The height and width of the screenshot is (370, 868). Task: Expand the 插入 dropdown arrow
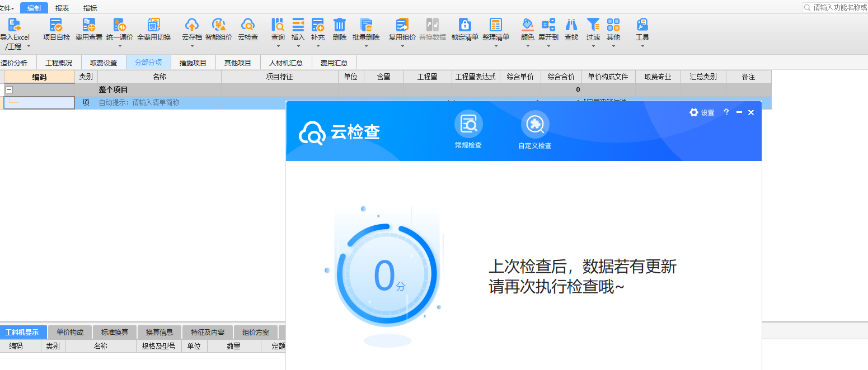(x=298, y=46)
